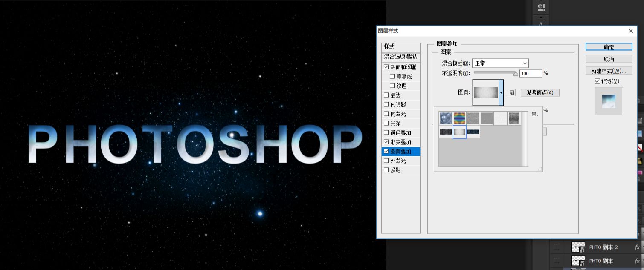Create new preset from current pattern
644x270 pixels.
click(512, 92)
